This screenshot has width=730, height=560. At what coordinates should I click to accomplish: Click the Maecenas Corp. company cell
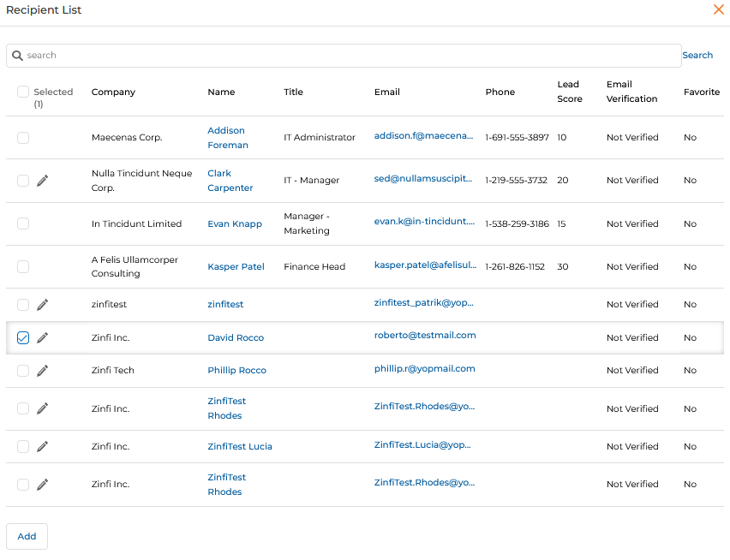point(127,138)
